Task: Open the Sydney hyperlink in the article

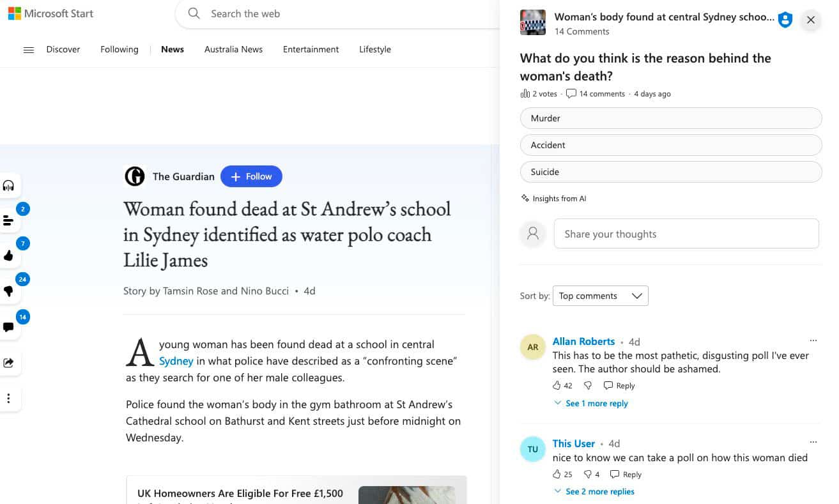Action: click(176, 361)
